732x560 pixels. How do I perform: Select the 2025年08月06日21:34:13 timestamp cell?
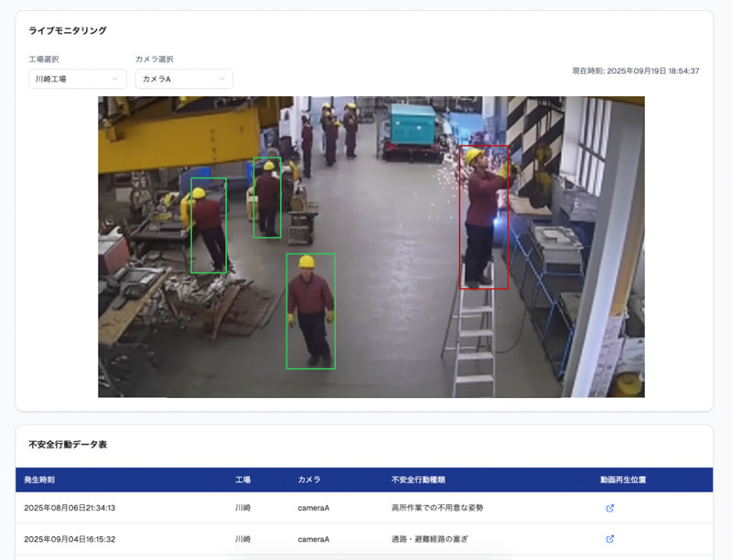tap(70, 508)
